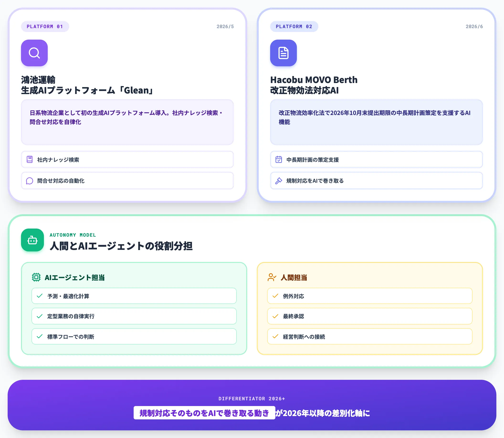Select the 標準フローでの判断 list item

[x=134, y=336]
